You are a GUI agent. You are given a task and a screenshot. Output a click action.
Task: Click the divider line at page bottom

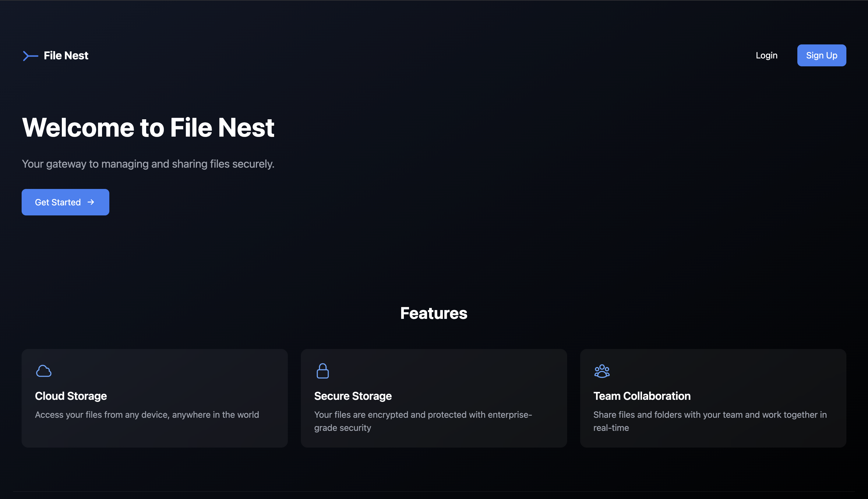[x=433, y=491]
